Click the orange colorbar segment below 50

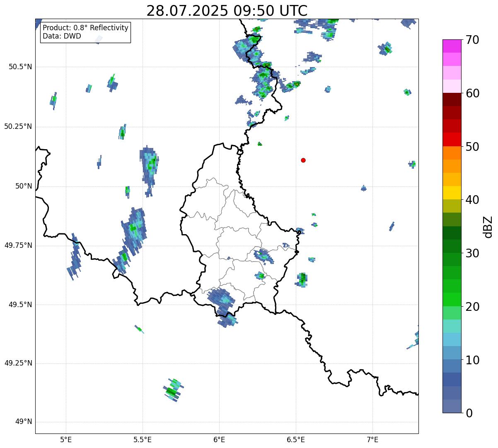click(x=452, y=153)
